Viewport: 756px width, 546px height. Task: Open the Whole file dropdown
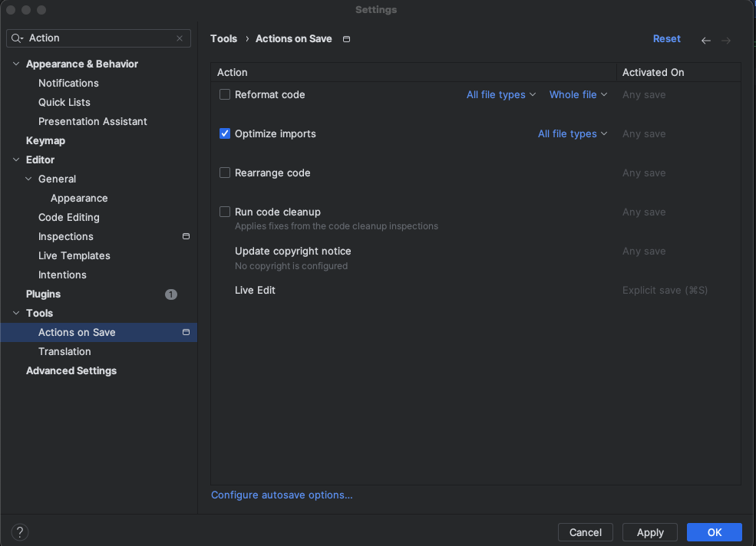point(578,95)
